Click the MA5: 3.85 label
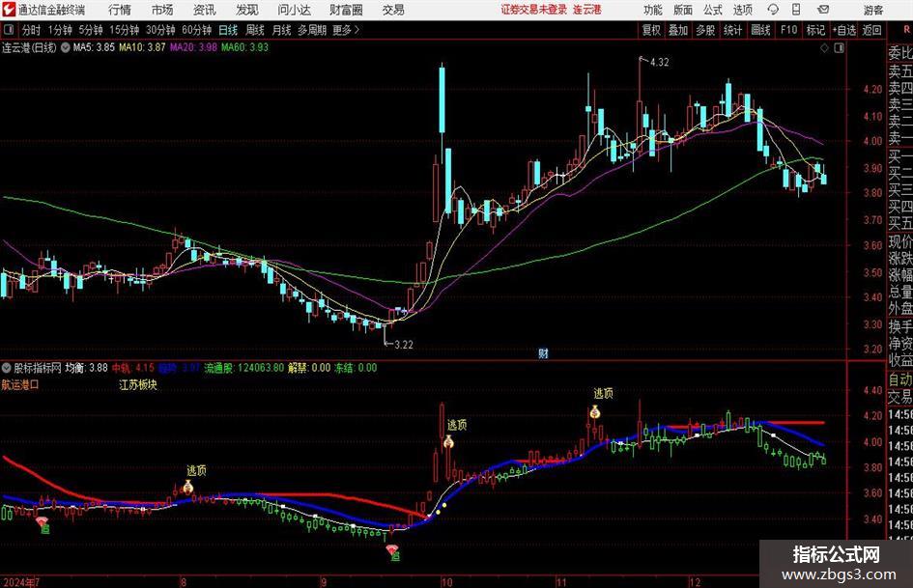 pos(94,47)
